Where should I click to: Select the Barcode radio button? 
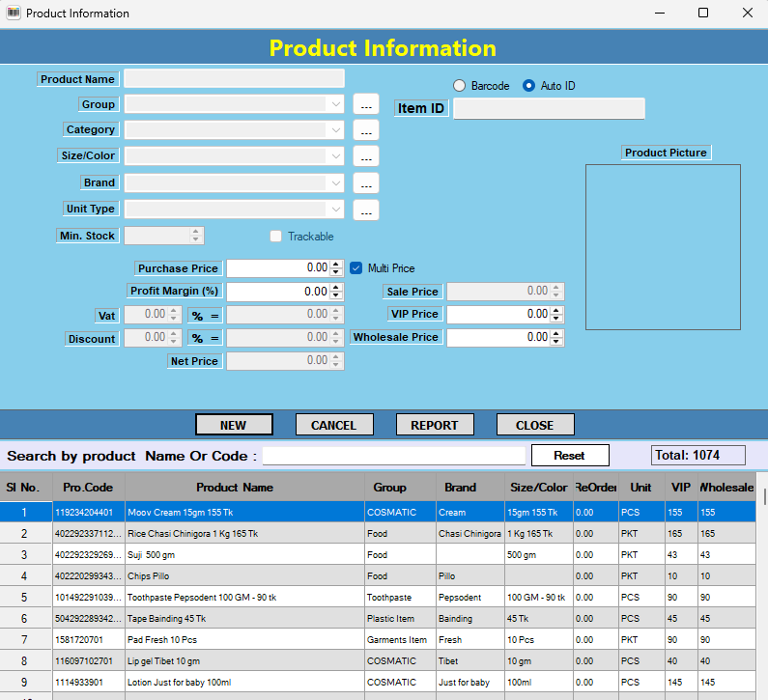click(x=459, y=86)
